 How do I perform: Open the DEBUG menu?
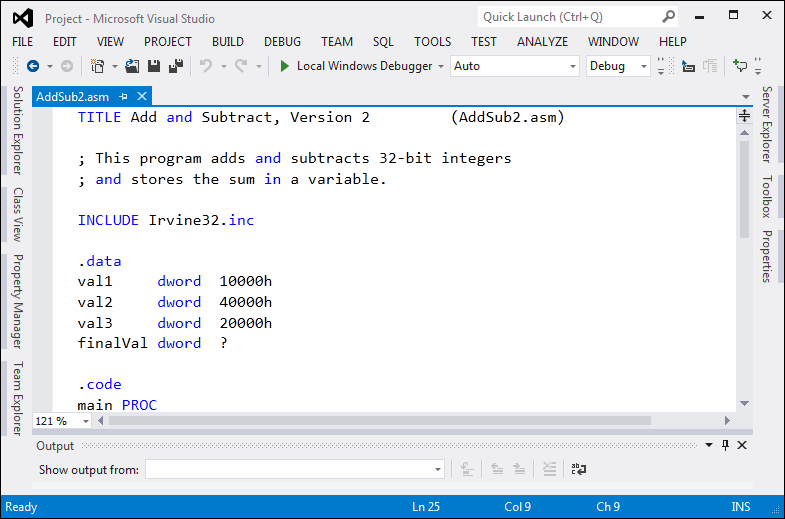coord(282,41)
